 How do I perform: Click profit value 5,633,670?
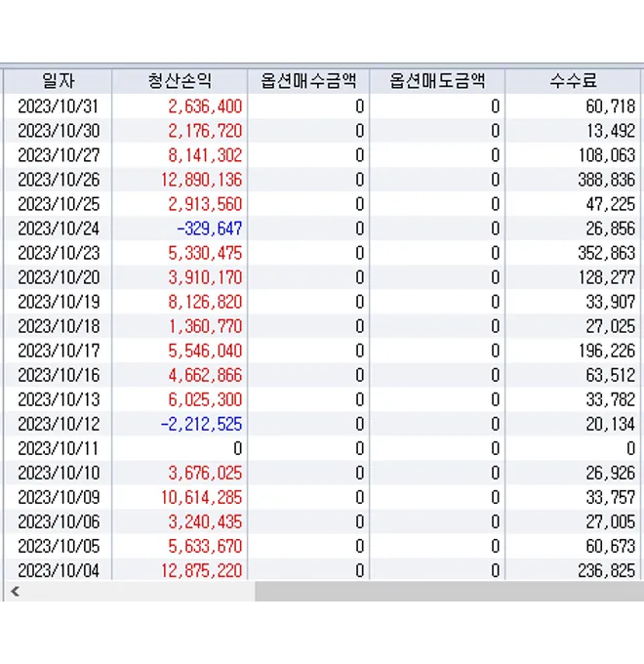[205, 546]
